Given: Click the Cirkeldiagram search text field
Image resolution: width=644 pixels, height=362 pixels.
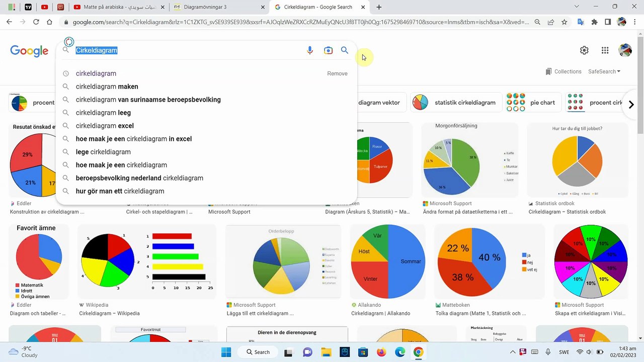Looking at the screenshot, I should pos(189,50).
